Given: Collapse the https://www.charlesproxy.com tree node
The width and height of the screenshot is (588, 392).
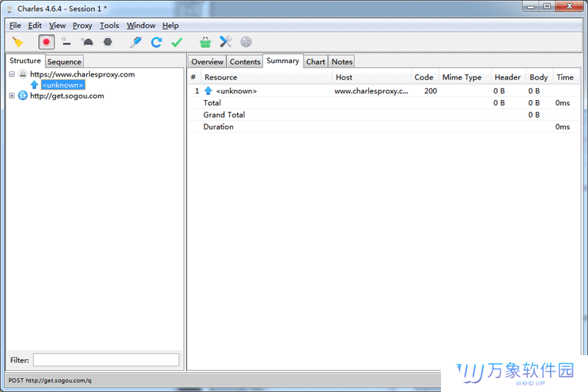Looking at the screenshot, I should click(12, 74).
